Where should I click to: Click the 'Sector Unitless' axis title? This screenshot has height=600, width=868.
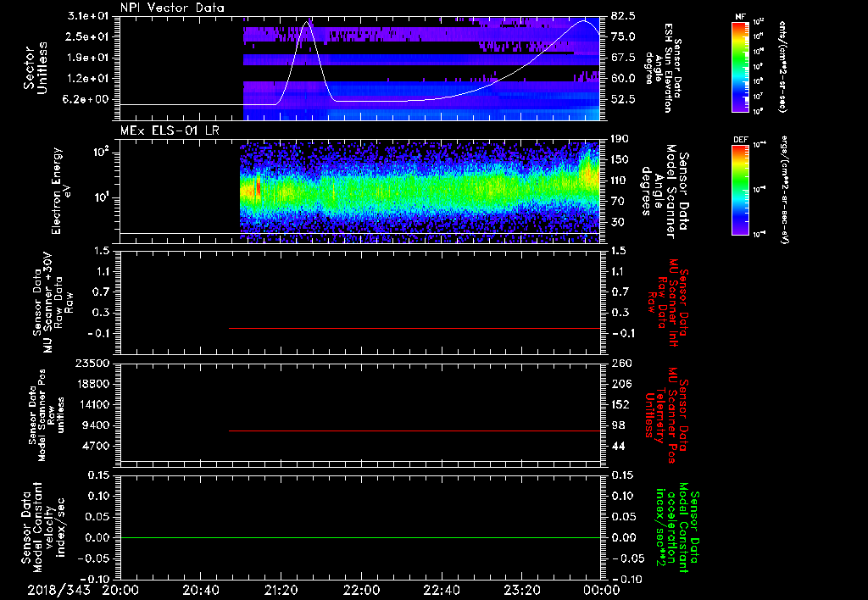tap(36, 68)
